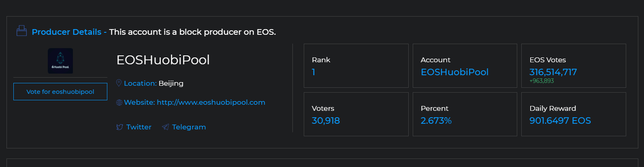This screenshot has height=167, width=644.
Task: Click the Producer Details block icon
Action: coord(21,31)
